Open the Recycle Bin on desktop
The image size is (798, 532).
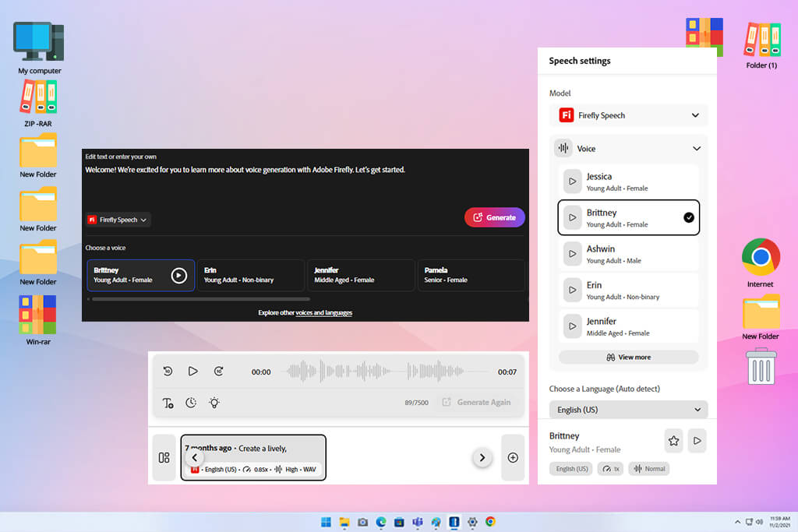pos(761,366)
